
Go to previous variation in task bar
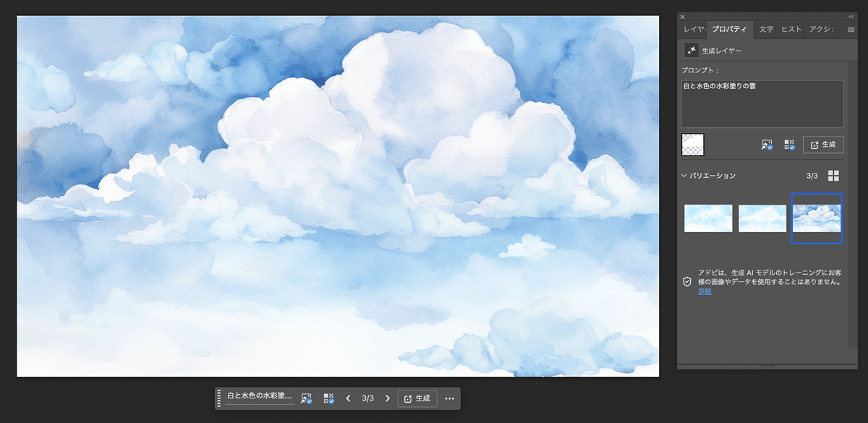pos(348,398)
